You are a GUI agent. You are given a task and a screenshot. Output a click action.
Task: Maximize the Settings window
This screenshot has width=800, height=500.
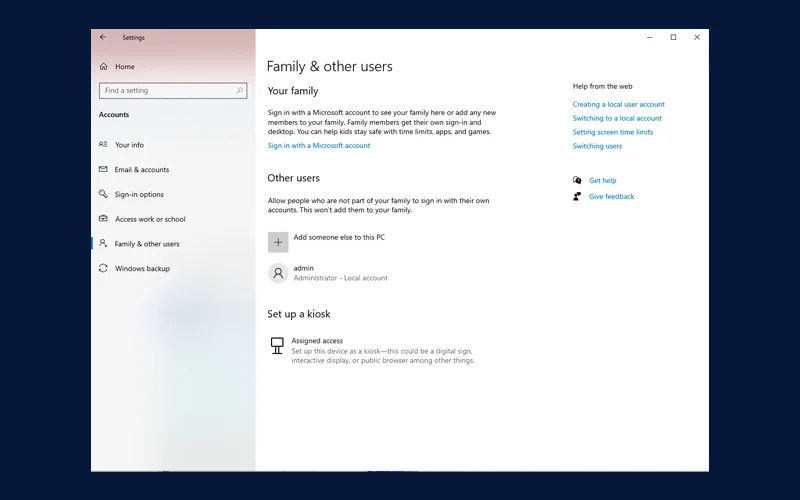click(673, 37)
